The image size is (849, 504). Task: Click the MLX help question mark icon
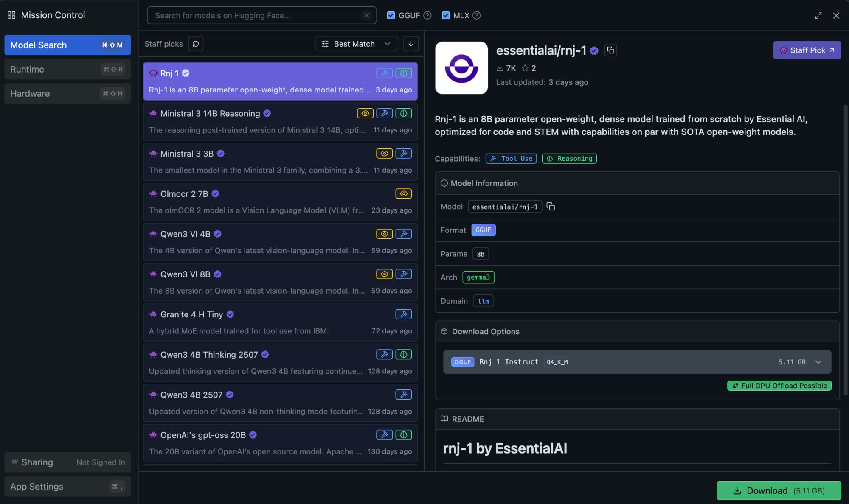[x=477, y=15]
